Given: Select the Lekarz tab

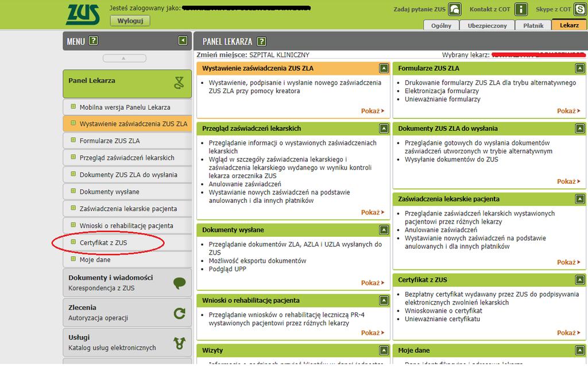Looking at the screenshot, I should pyautogui.click(x=569, y=25).
